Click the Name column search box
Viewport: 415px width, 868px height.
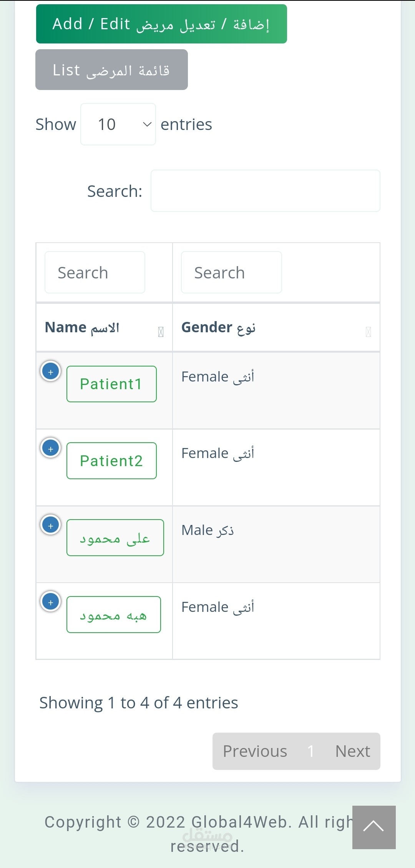(x=95, y=272)
